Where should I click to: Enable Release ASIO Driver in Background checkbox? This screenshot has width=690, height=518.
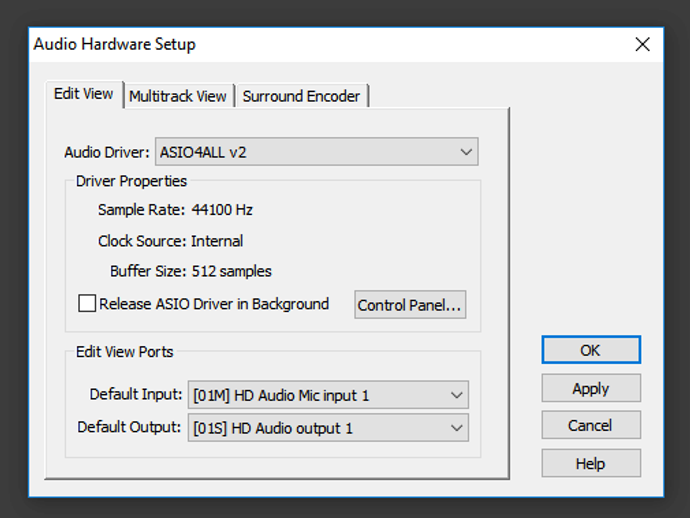click(x=87, y=304)
